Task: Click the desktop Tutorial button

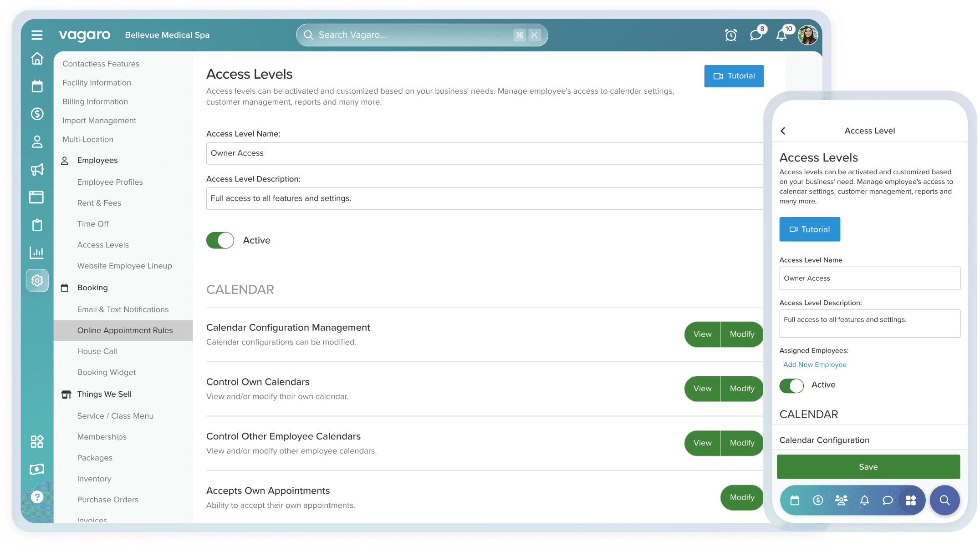Action: (x=734, y=76)
